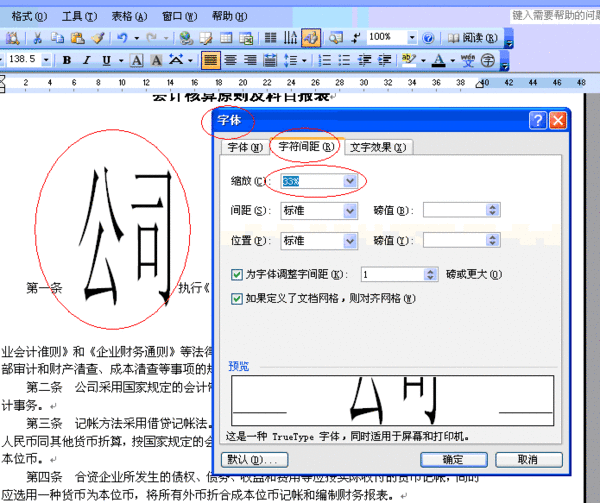Screen dimensions: 600x503
Task: Open the zoom 100% dropdown arrow
Action: tap(412, 37)
